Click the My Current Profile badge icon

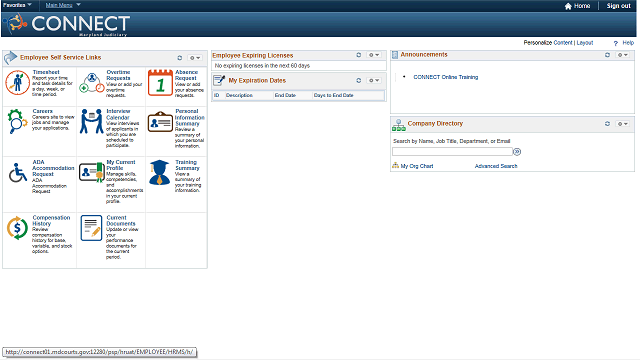[91, 172]
